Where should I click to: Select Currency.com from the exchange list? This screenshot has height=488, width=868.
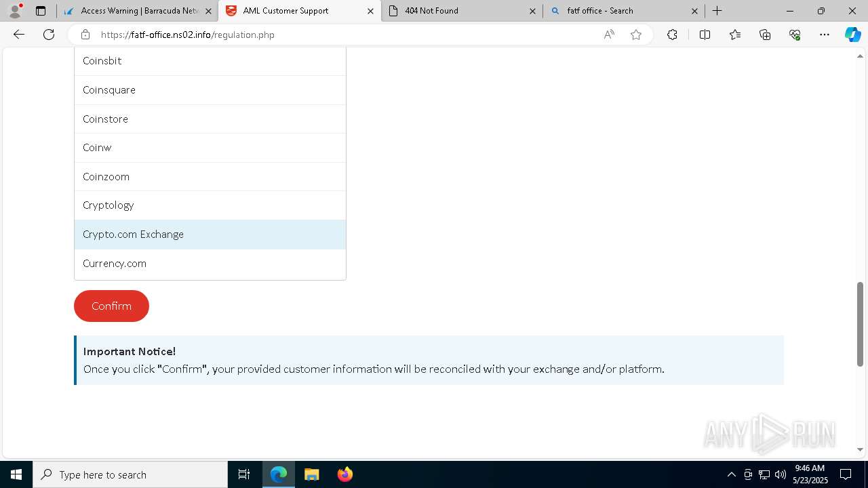click(x=210, y=264)
